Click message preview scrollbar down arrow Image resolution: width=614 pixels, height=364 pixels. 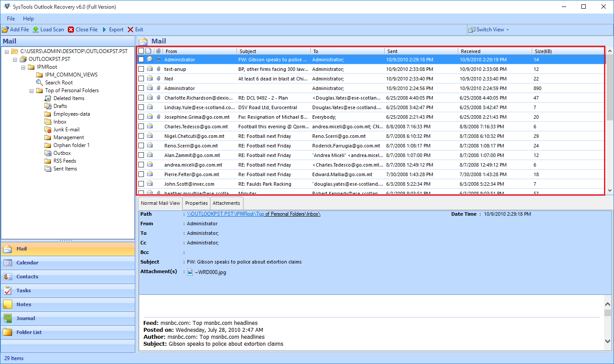(x=608, y=341)
